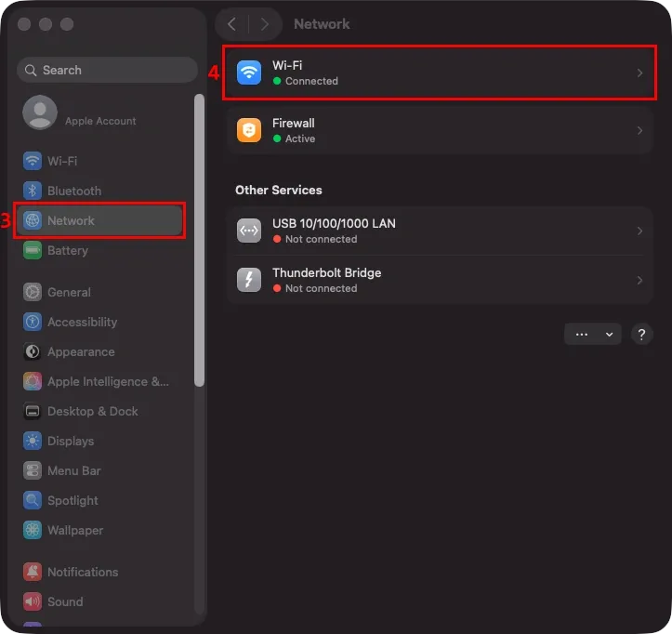Select Apple Intelligence icon in sidebar

(33, 381)
